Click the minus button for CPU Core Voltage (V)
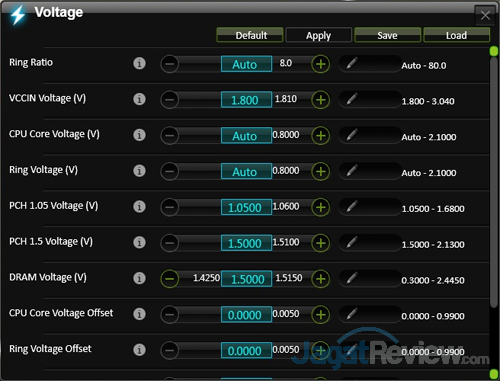Viewport: 500px width, 381px height. click(170, 136)
